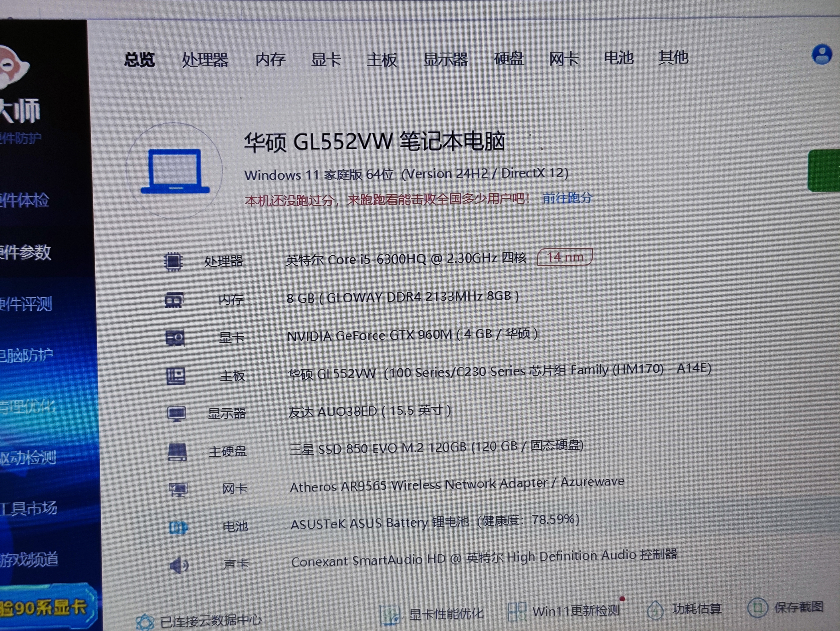The width and height of the screenshot is (840, 631).
Task: Click the memory module icon
Action: (174, 300)
